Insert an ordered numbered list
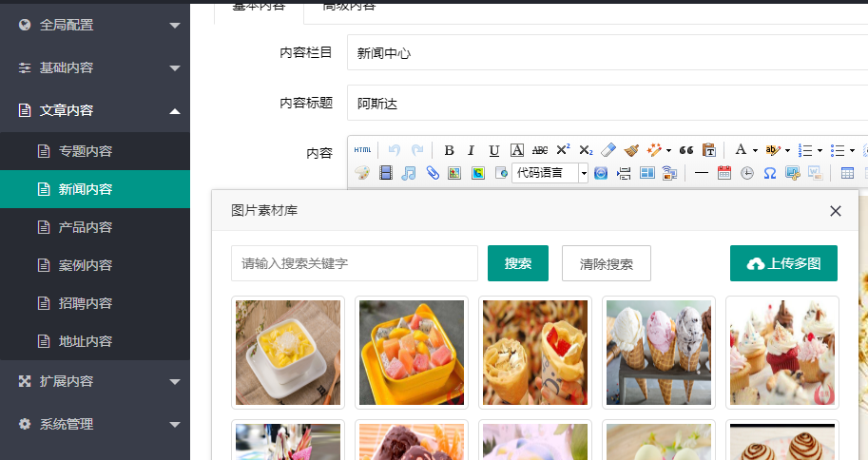The height and width of the screenshot is (460, 868). [805, 150]
